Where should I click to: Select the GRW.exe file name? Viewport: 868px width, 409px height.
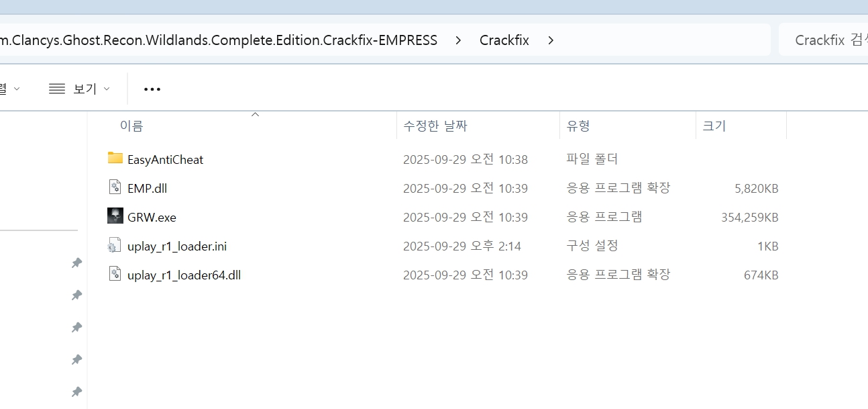(x=152, y=217)
